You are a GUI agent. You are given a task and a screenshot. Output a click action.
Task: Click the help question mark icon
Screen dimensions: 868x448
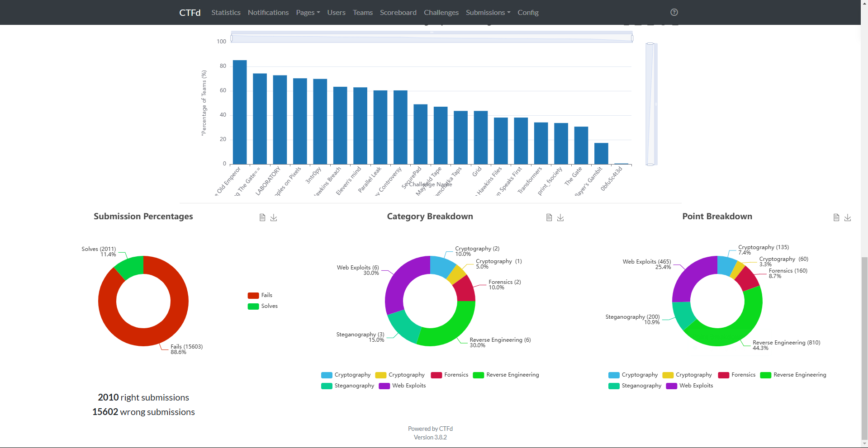click(674, 12)
